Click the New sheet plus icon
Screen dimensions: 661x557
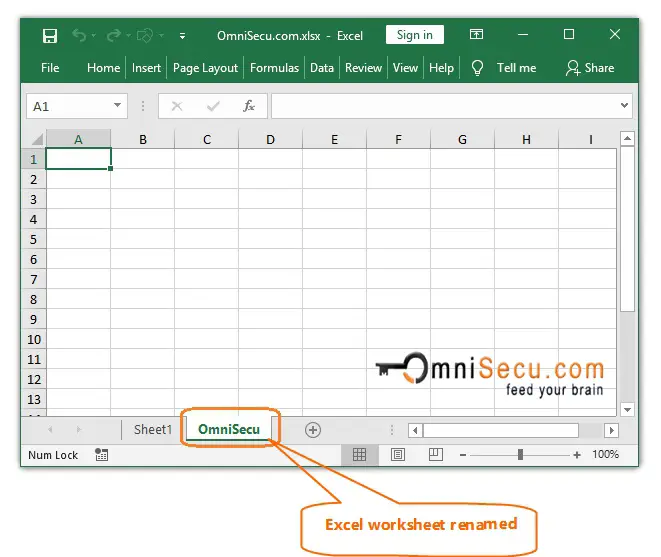(x=313, y=430)
